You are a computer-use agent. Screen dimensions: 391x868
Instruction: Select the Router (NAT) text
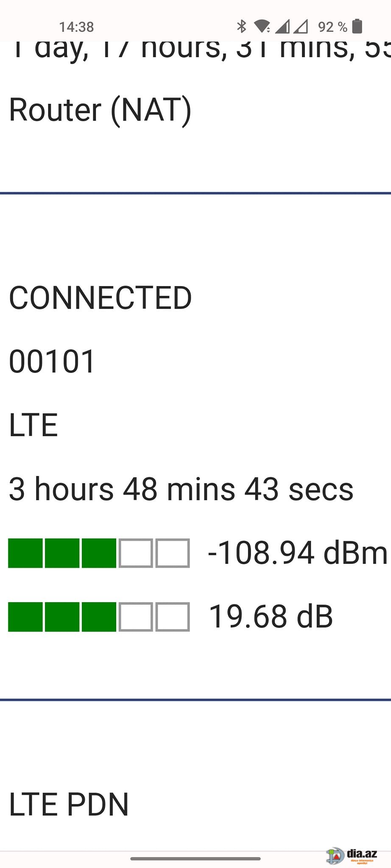pos(100,110)
